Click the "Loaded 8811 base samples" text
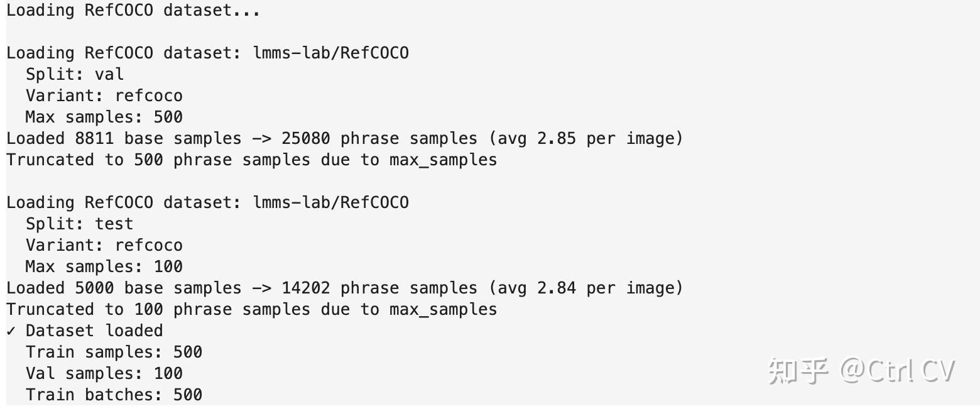Image resolution: width=980 pixels, height=411 pixels. click(124, 138)
